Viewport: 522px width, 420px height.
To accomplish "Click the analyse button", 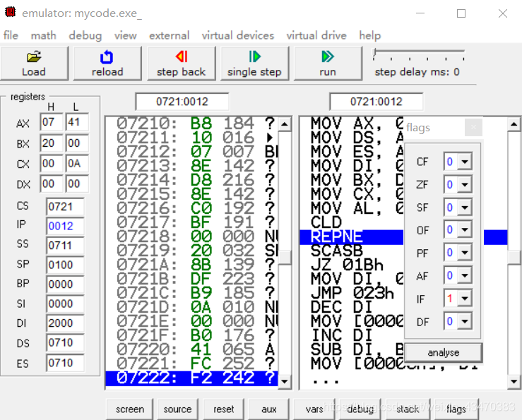I will [443, 352].
